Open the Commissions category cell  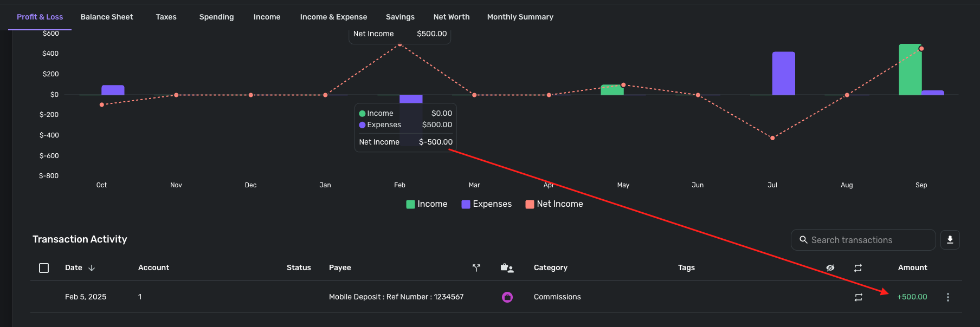click(557, 297)
